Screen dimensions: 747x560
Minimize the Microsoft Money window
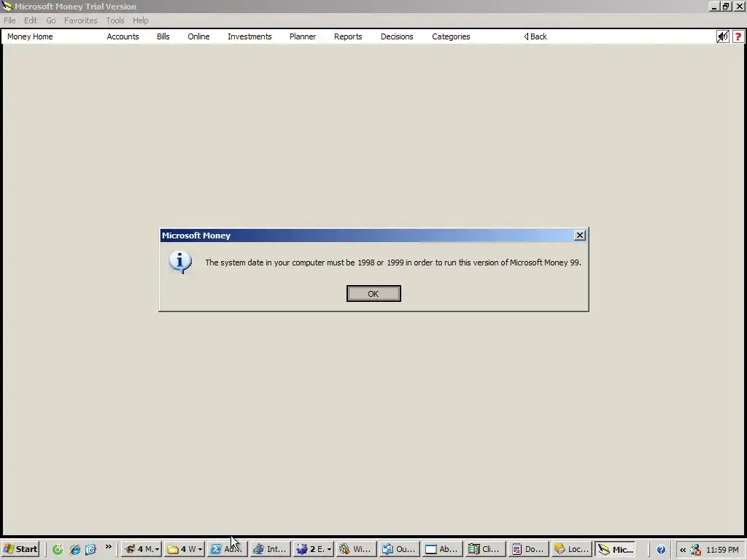[713, 7]
